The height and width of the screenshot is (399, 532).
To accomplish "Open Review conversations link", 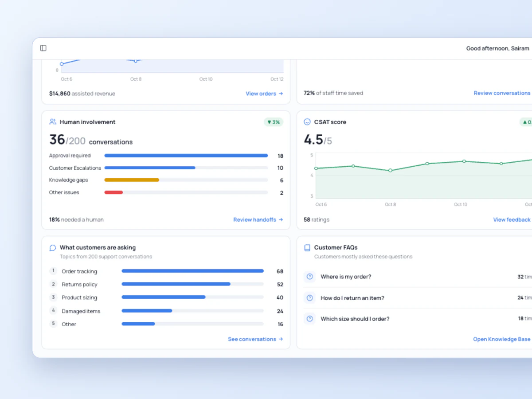I will tap(503, 93).
